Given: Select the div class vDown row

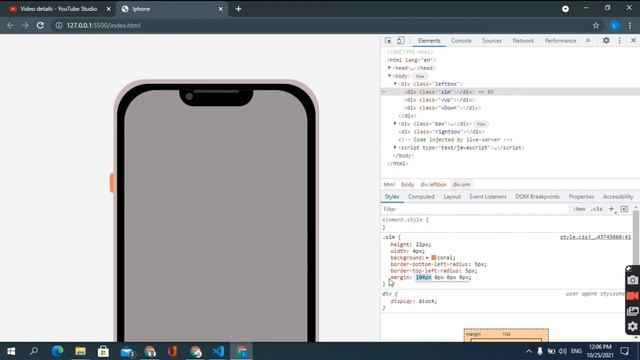Looking at the screenshot, I should [x=442, y=108].
